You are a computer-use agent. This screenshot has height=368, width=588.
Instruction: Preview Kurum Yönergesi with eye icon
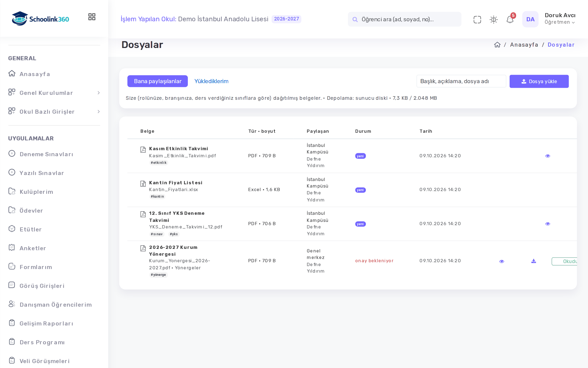click(x=502, y=261)
